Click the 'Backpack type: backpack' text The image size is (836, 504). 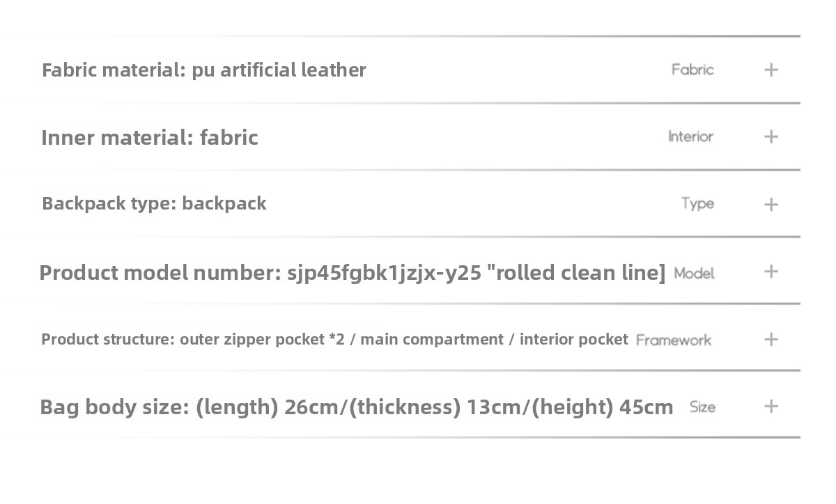pyautogui.click(x=154, y=203)
